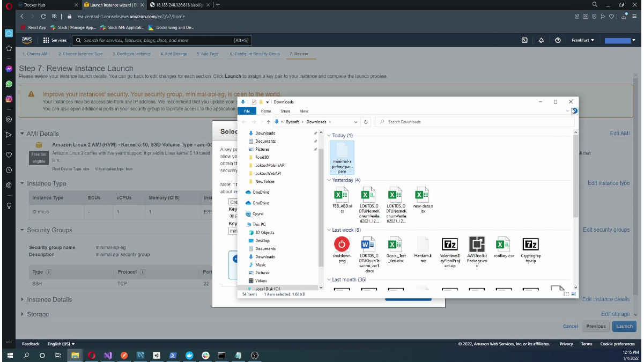Go to 4. Add Storage step

point(174,54)
